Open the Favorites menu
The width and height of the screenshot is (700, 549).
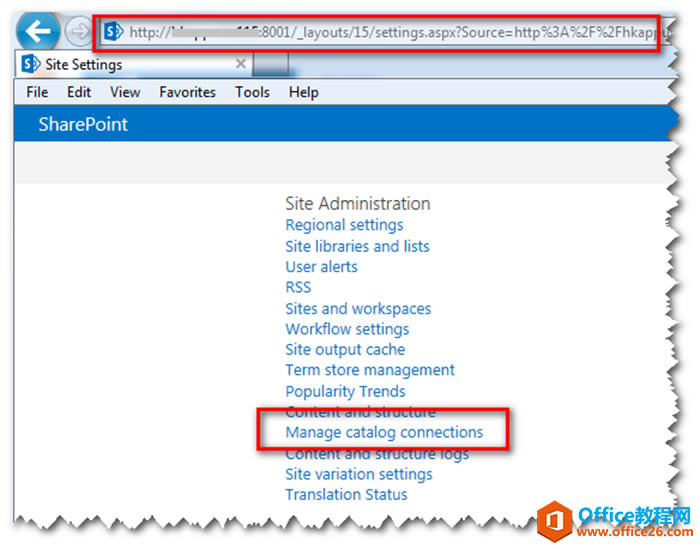tap(188, 92)
